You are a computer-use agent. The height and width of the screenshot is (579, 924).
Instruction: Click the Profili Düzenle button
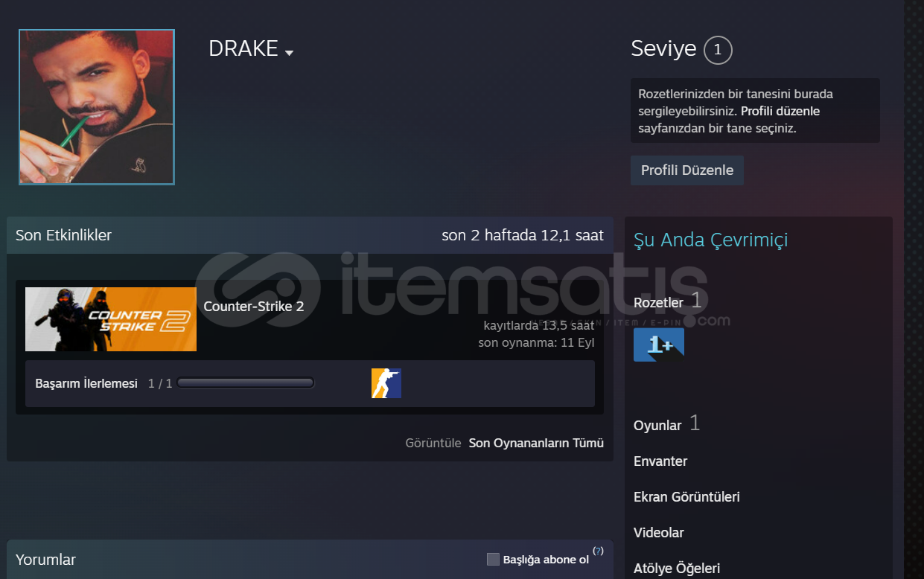tap(687, 170)
